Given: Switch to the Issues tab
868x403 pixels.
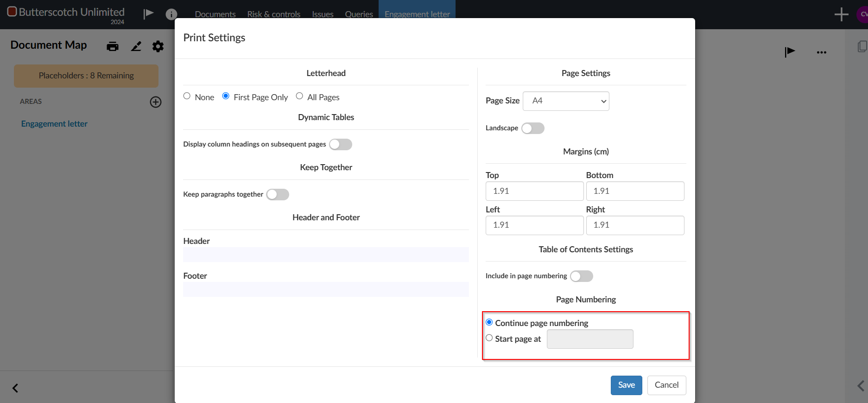Looking at the screenshot, I should click(323, 14).
